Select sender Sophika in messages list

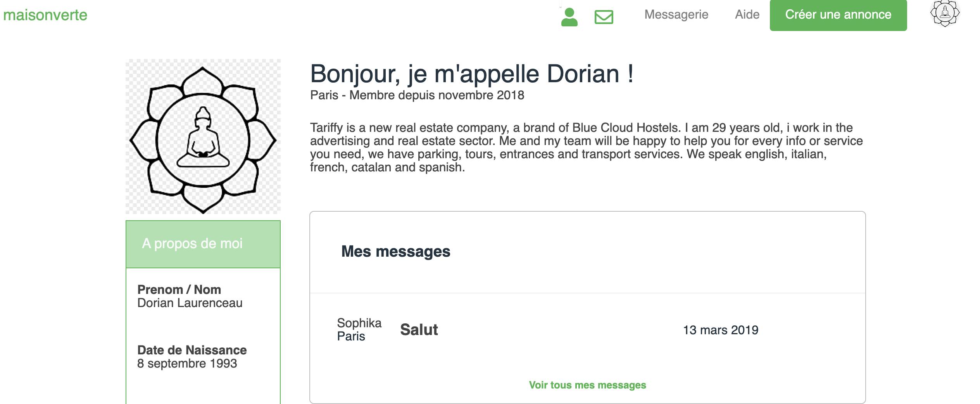pos(359,323)
